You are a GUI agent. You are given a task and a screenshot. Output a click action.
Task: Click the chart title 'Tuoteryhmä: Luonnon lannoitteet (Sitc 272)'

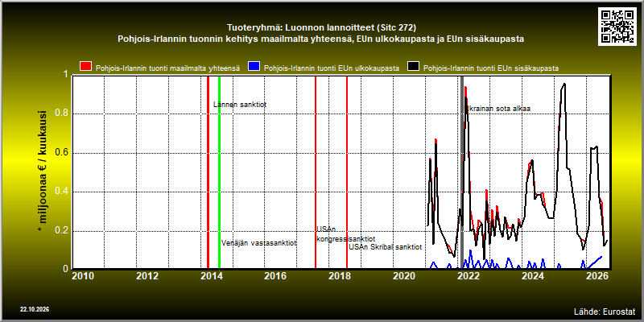click(321, 28)
